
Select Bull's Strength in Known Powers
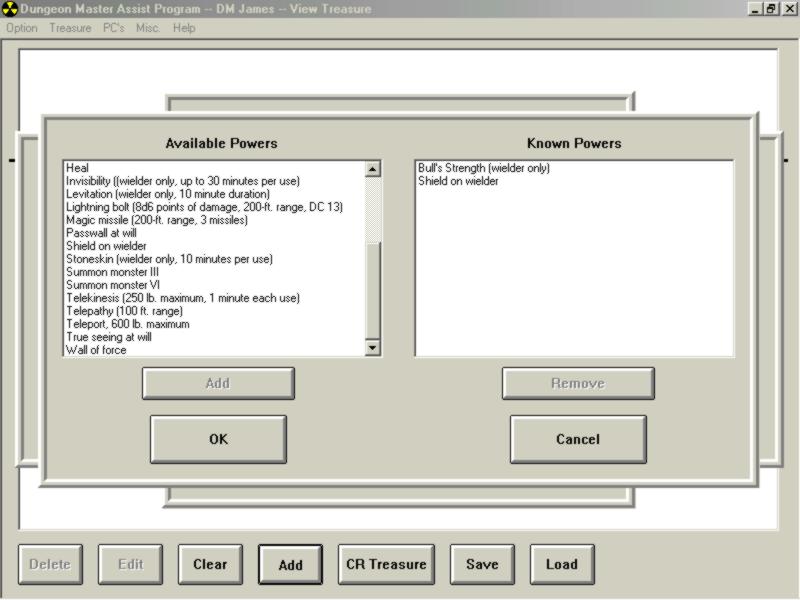pyautogui.click(x=484, y=168)
